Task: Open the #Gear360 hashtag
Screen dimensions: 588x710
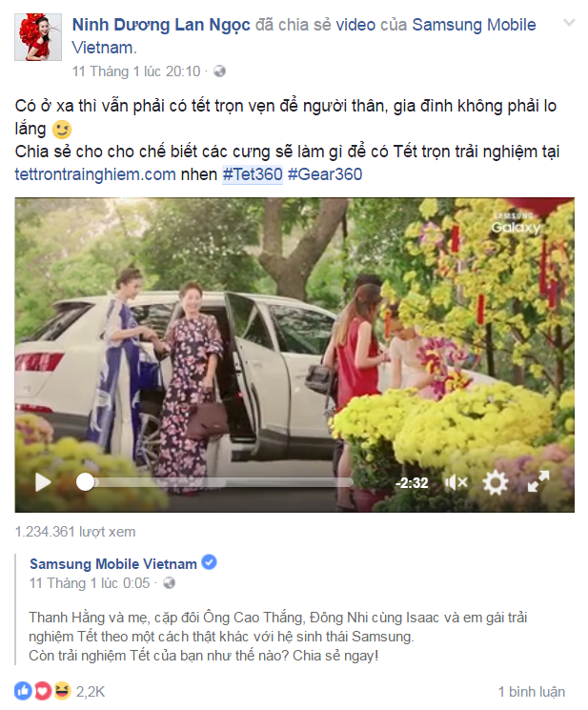Action: [325, 174]
